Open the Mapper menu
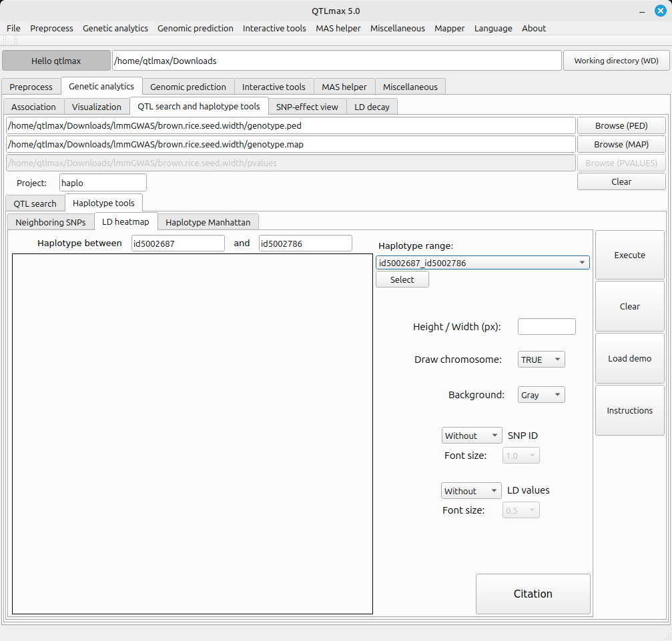This screenshot has width=672, height=641. [450, 28]
